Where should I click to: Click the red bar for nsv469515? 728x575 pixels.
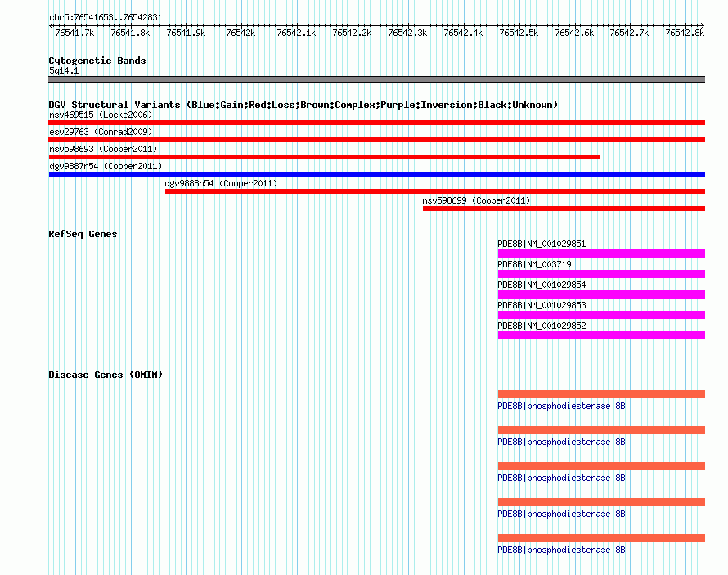(376, 123)
